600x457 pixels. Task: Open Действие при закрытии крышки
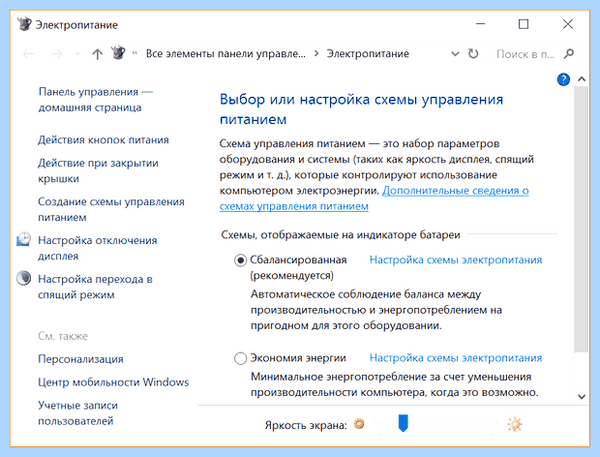point(98,171)
